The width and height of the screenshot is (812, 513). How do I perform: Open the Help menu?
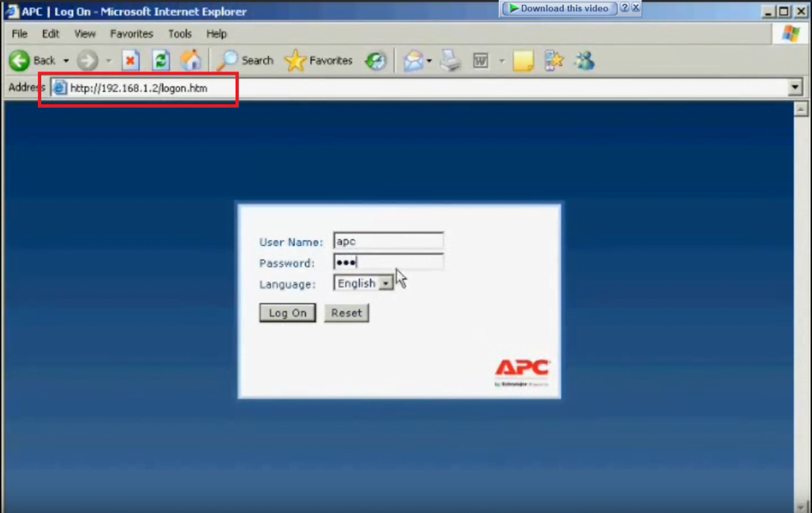(x=216, y=33)
